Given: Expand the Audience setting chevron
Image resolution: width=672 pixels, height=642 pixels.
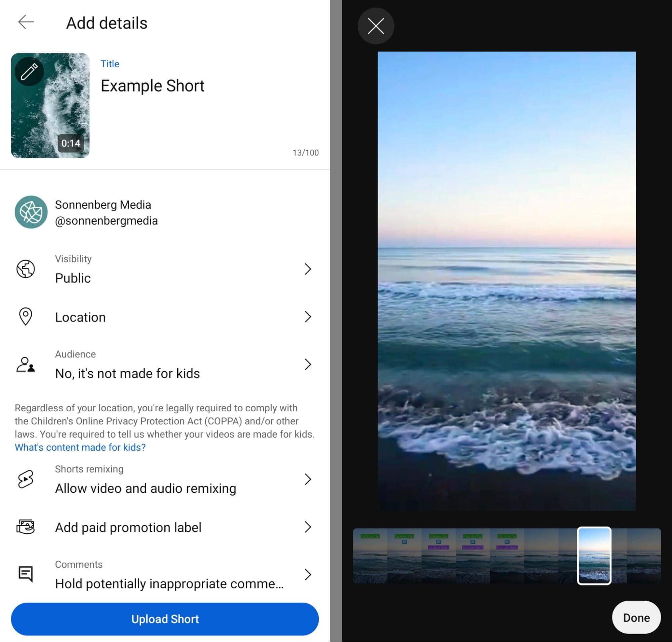Looking at the screenshot, I should click(308, 364).
